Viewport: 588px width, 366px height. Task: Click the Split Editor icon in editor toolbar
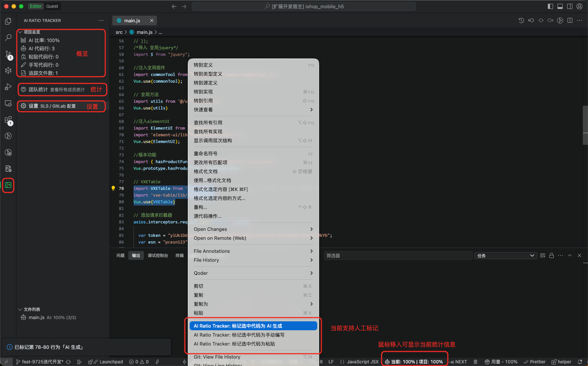pos(570,20)
